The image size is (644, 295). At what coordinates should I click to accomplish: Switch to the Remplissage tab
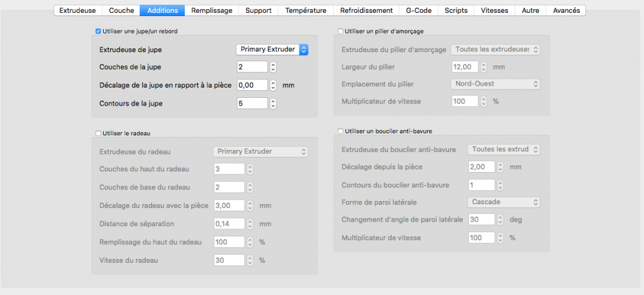(x=212, y=10)
